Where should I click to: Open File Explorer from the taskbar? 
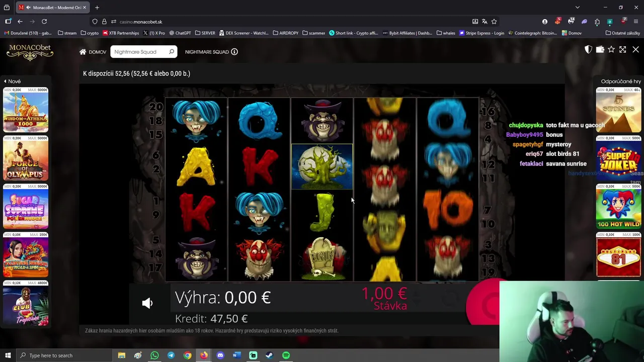[122, 355]
